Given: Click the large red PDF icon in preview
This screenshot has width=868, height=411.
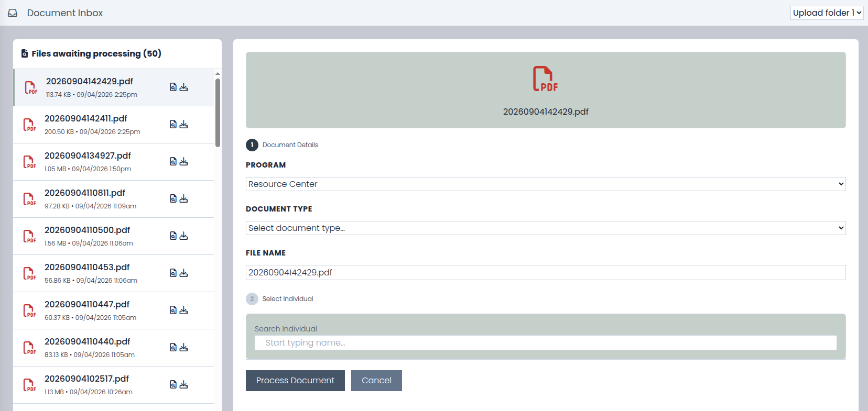Looking at the screenshot, I should click(545, 79).
